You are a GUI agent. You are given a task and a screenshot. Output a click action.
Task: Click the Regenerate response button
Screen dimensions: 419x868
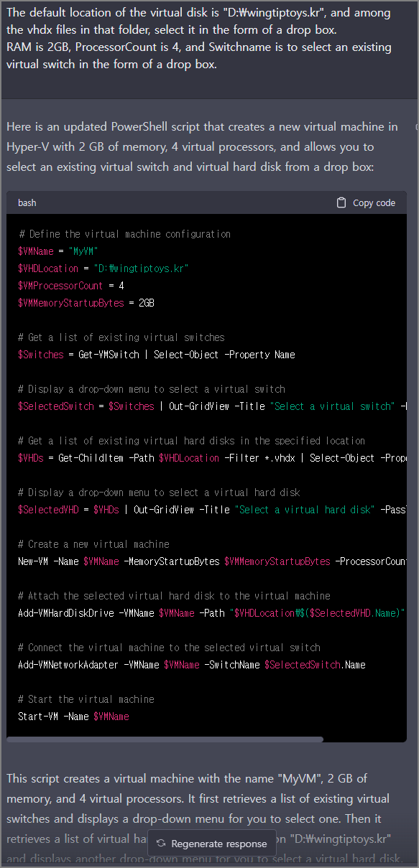click(213, 844)
